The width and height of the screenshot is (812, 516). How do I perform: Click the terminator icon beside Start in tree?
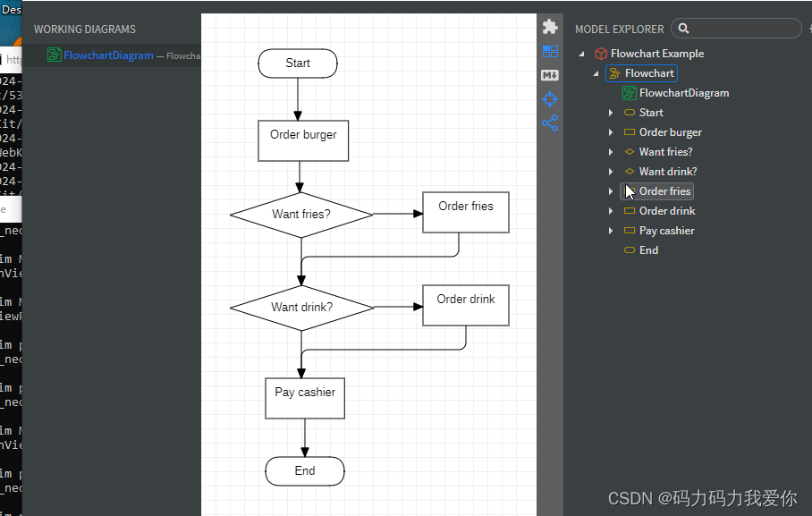click(630, 113)
